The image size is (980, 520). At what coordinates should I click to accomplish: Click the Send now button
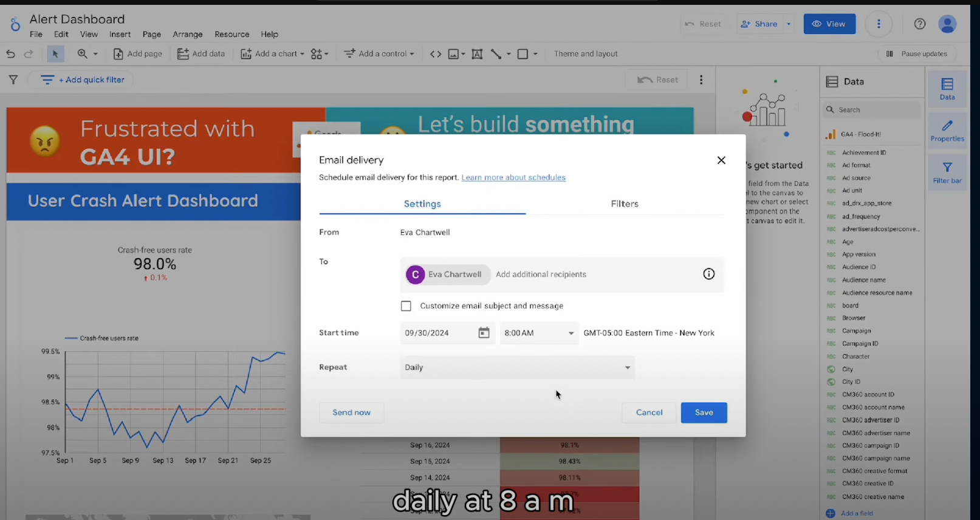coord(351,412)
